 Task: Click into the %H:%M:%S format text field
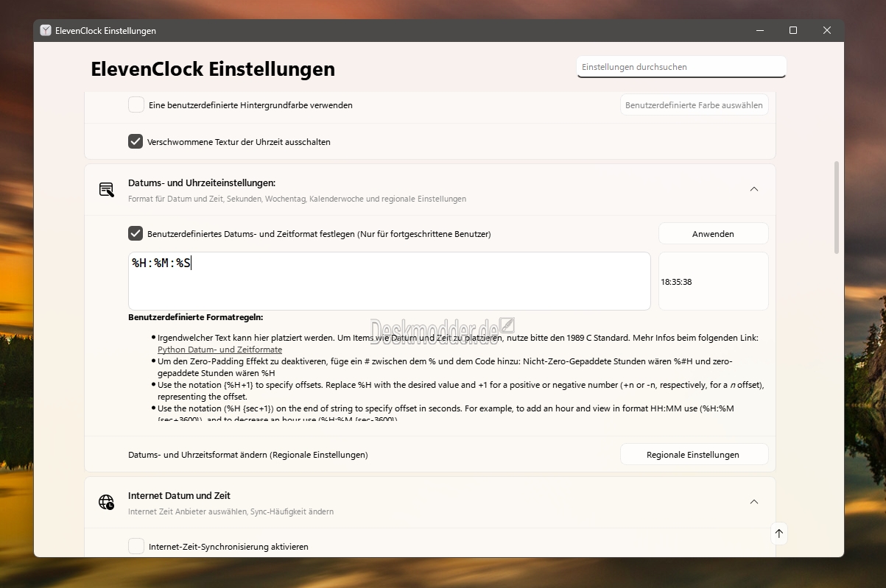click(x=390, y=281)
